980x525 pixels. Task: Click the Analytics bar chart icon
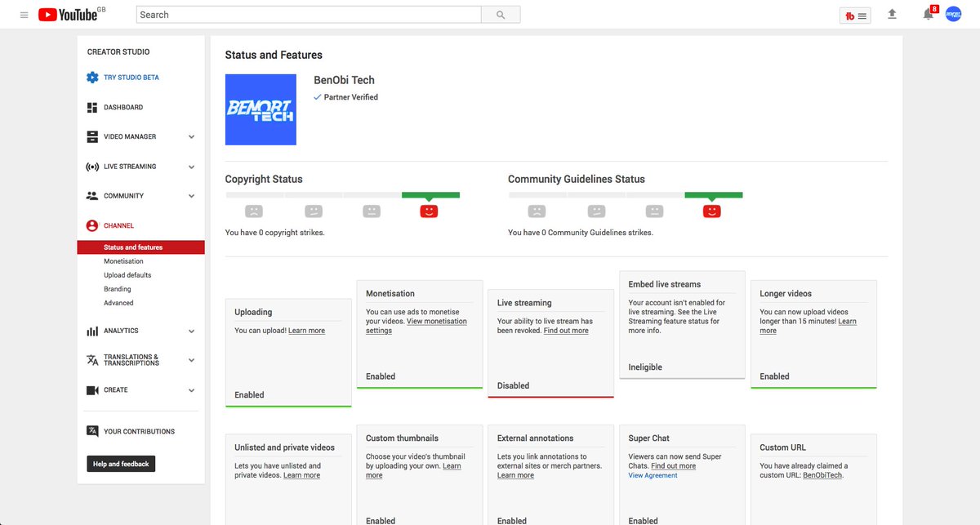92,331
